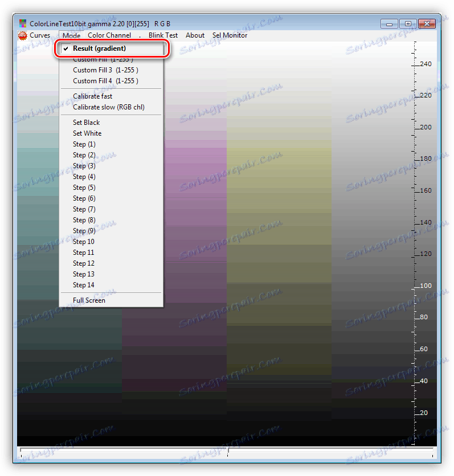Viewport: 454px width, 476px height.
Task: Choose Step (3) mode
Action: (x=112, y=166)
